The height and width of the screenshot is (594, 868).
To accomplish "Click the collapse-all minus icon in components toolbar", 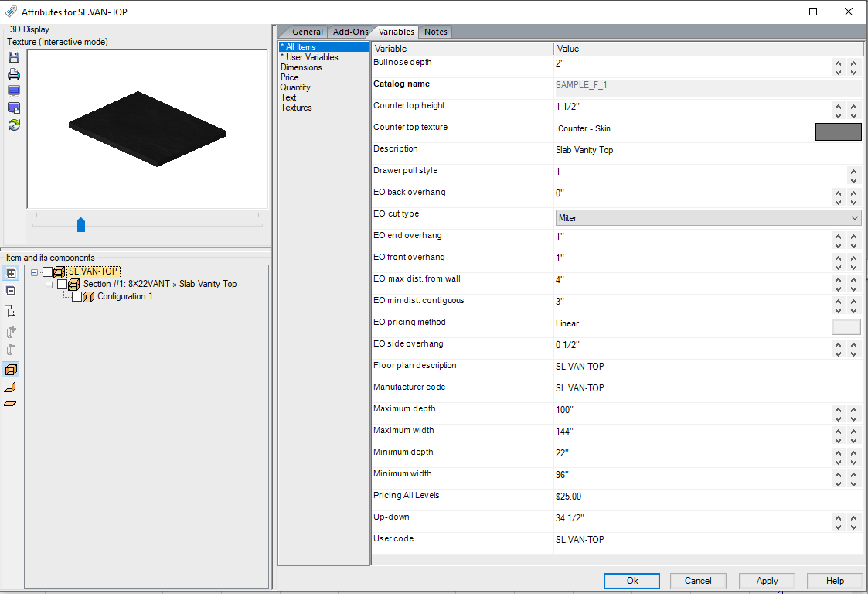I will [x=11, y=291].
